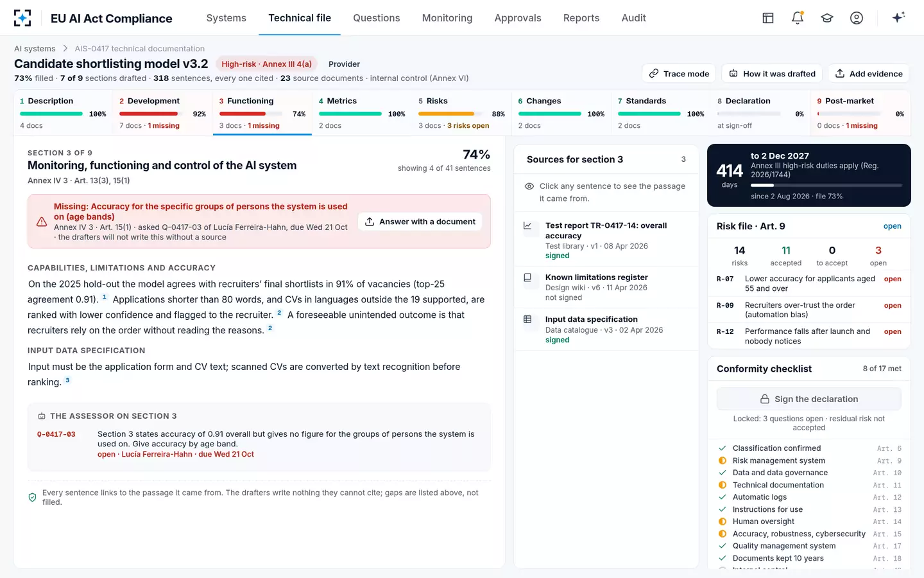The width and height of the screenshot is (924, 578).
Task: Click Add evidence button
Action: coord(869,74)
